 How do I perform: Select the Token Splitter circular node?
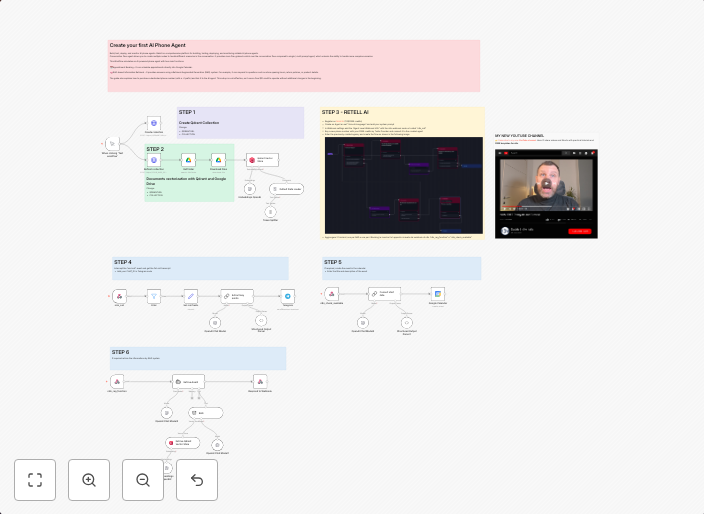pos(270,212)
